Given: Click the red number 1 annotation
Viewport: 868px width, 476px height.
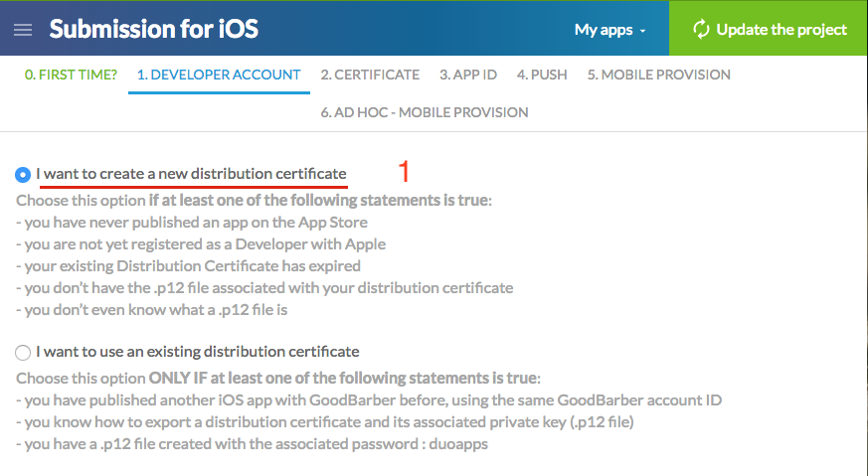Looking at the screenshot, I should (x=404, y=172).
